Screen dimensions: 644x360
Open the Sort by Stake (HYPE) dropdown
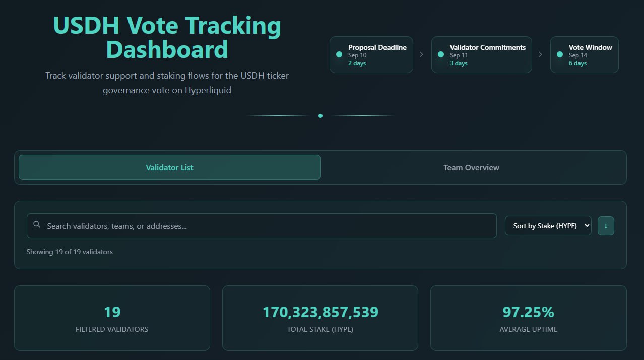click(x=548, y=226)
